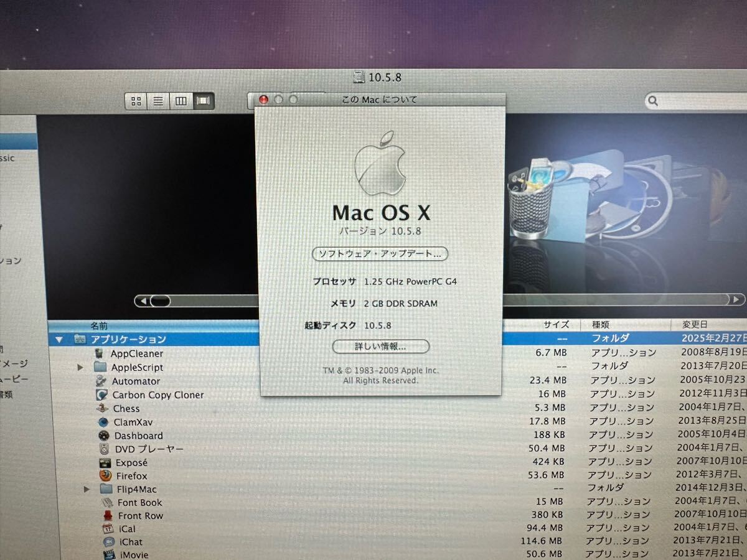Click AppCleaner file name
Image resolution: width=747 pixels, height=560 pixels.
point(137,353)
